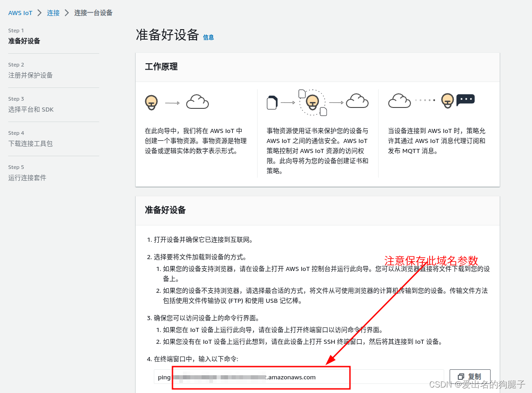532x393 pixels.
Task: Click text 确保您可以访问设备上的命令行界面
Action: coord(207,318)
